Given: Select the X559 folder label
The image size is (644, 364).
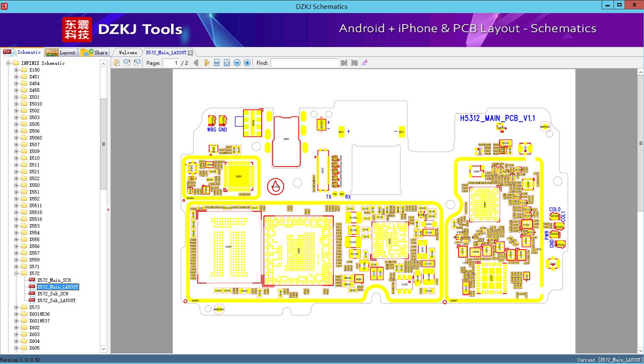Looking at the screenshot, I should [x=34, y=260].
